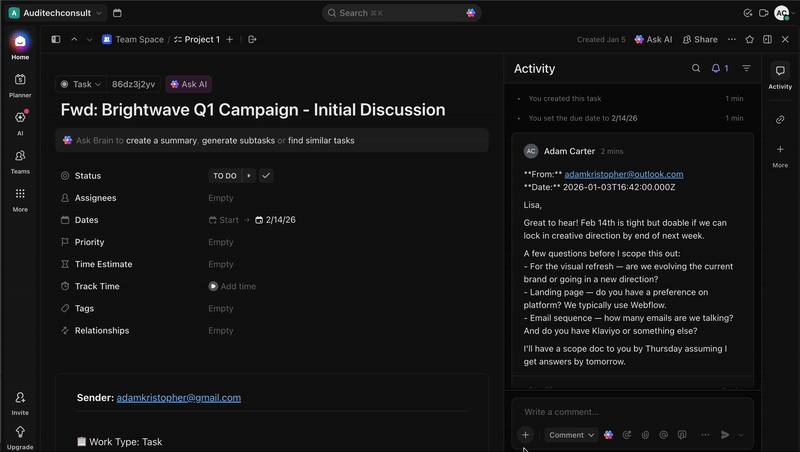Favorite the task with the star icon
The height and width of the screenshot is (452, 800).
749,39
